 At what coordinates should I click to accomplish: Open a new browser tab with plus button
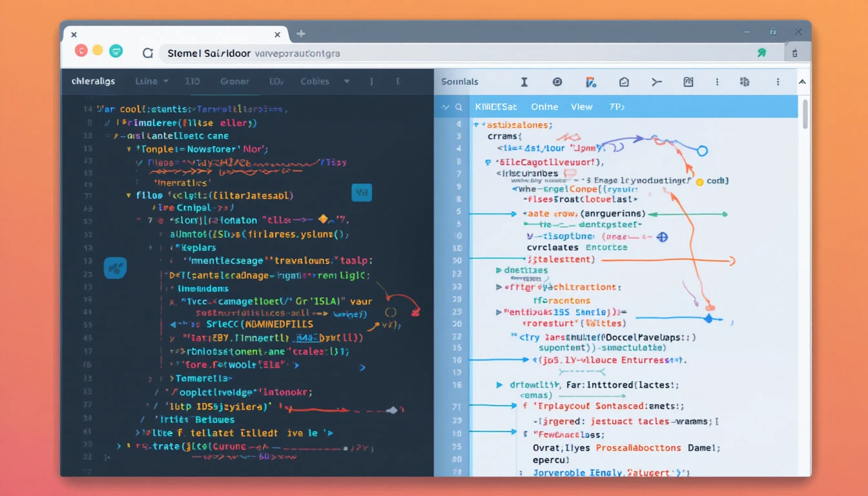pyautogui.click(x=300, y=34)
